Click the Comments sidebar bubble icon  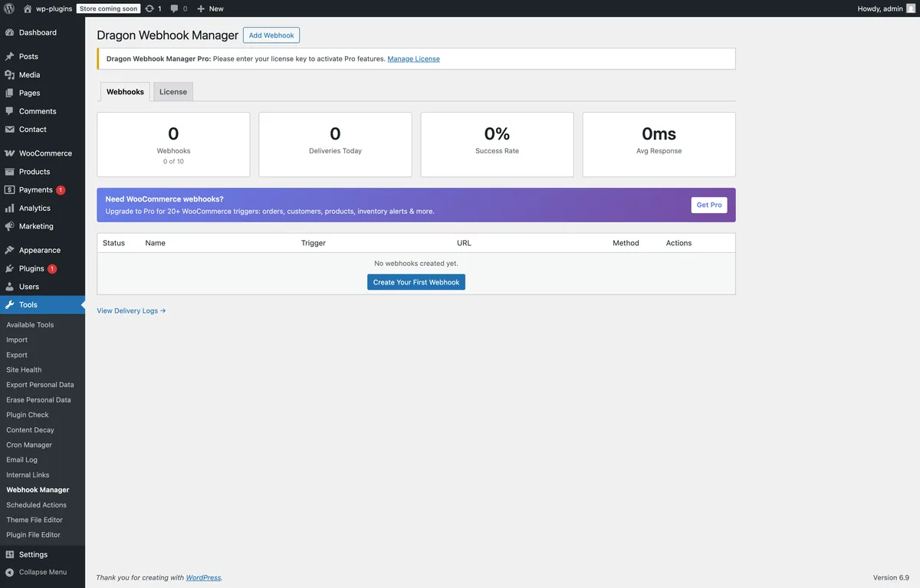(x=9, y=111)
